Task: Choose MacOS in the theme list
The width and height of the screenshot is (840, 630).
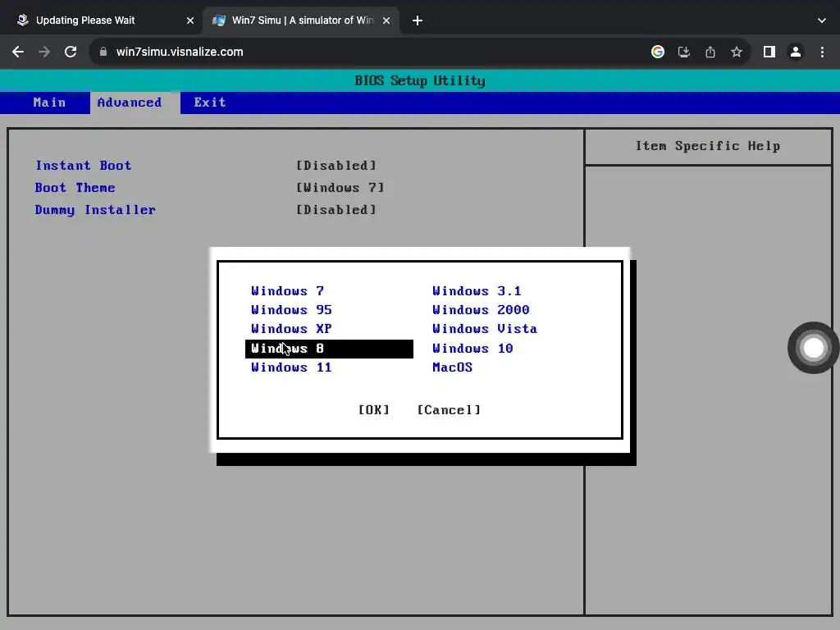Action: (453, 367)
